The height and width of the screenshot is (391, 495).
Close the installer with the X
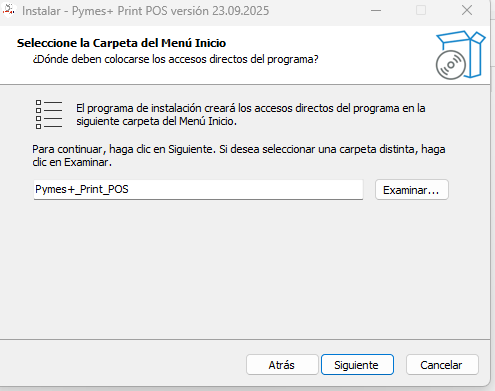[x=467, y=11]
